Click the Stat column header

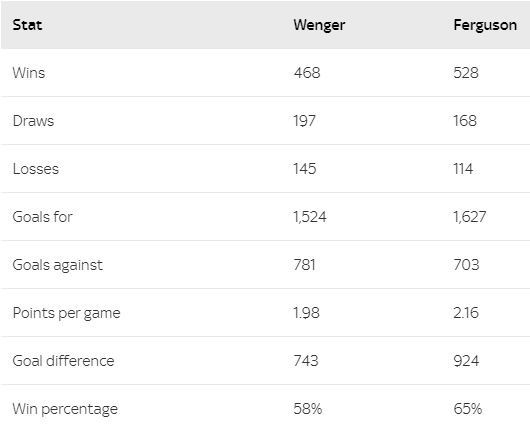coord(27,25)
